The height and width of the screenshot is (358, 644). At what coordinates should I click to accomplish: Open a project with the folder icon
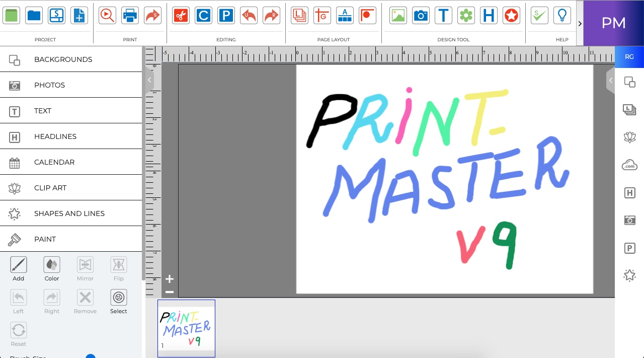pyautogui.click(x=34, y=15)
